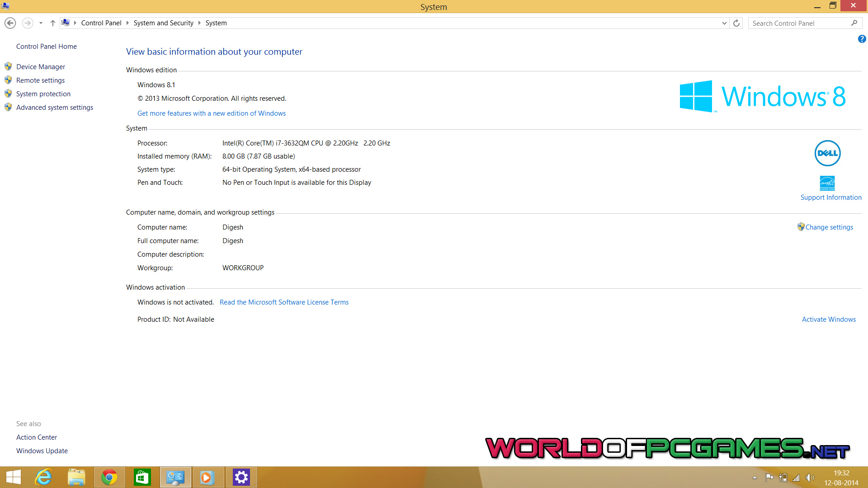Click the battery power icon in the tray
868x488 pixels.
tap(783, 478)
